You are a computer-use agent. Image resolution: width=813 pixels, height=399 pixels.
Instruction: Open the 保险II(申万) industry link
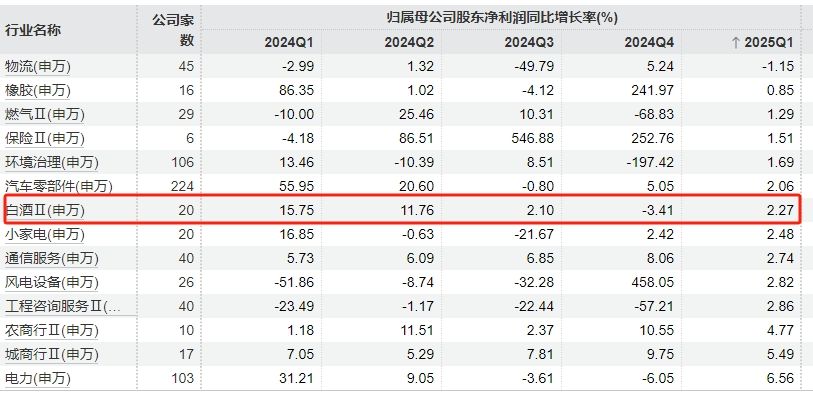click(45, 138)
